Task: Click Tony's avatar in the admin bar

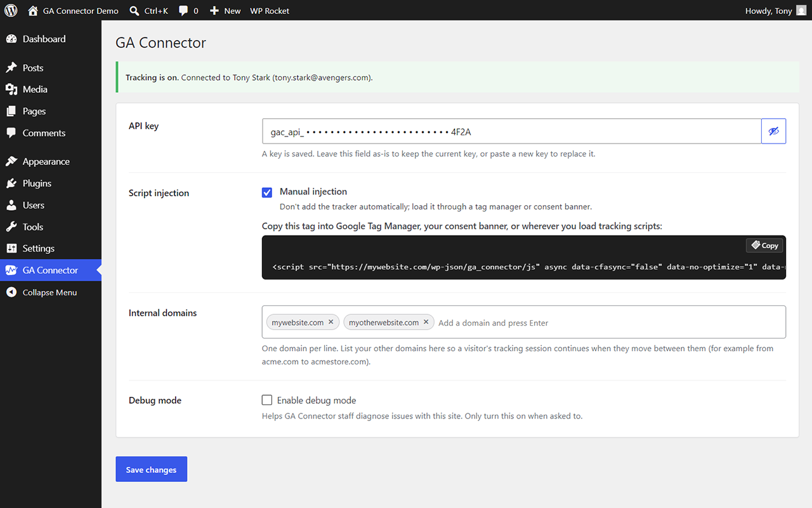Action: pos(801,10)
